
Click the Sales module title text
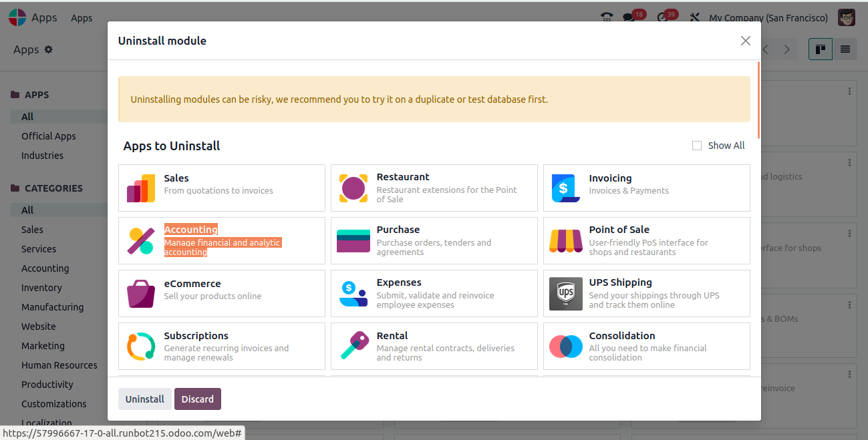pos(176,178)
